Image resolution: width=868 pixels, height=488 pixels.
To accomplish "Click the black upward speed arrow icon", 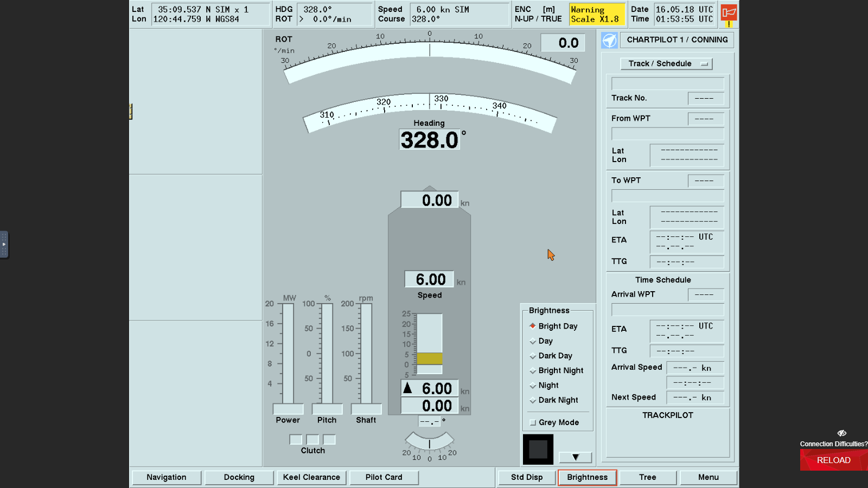I will pyautogui.click(x=408, y=388).
